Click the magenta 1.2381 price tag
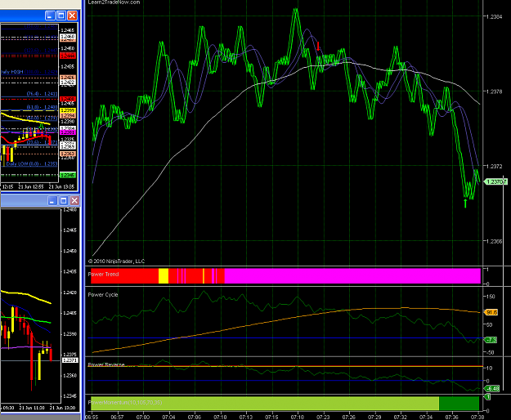The height and width of the screenshot is (420, 511). coord(68,132)
